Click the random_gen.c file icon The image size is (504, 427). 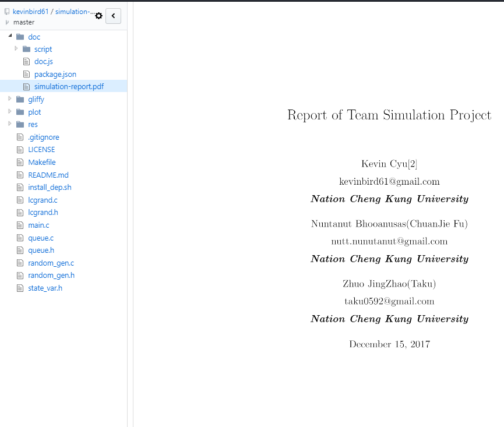pyautogui.click(x=20, y=263)
